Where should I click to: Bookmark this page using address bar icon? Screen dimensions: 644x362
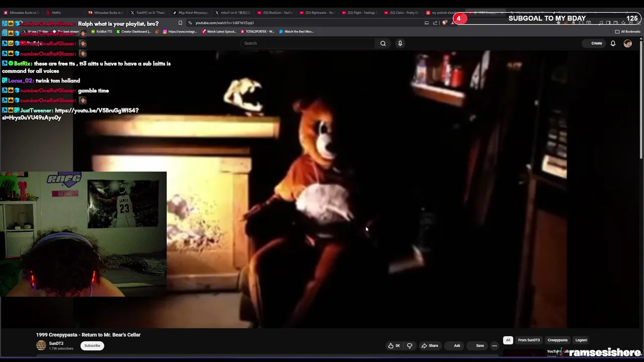180,23
